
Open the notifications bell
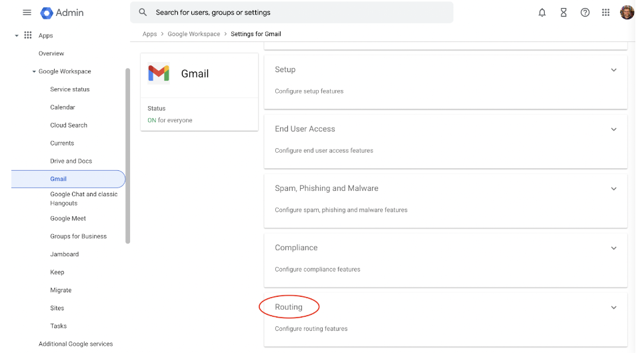click(x=542, y=13)
